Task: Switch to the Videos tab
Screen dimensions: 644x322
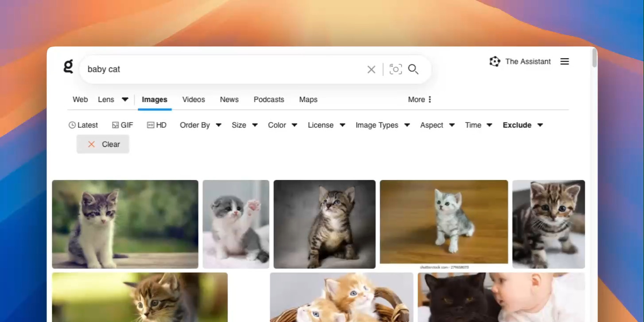Action: tap(193, 99)
